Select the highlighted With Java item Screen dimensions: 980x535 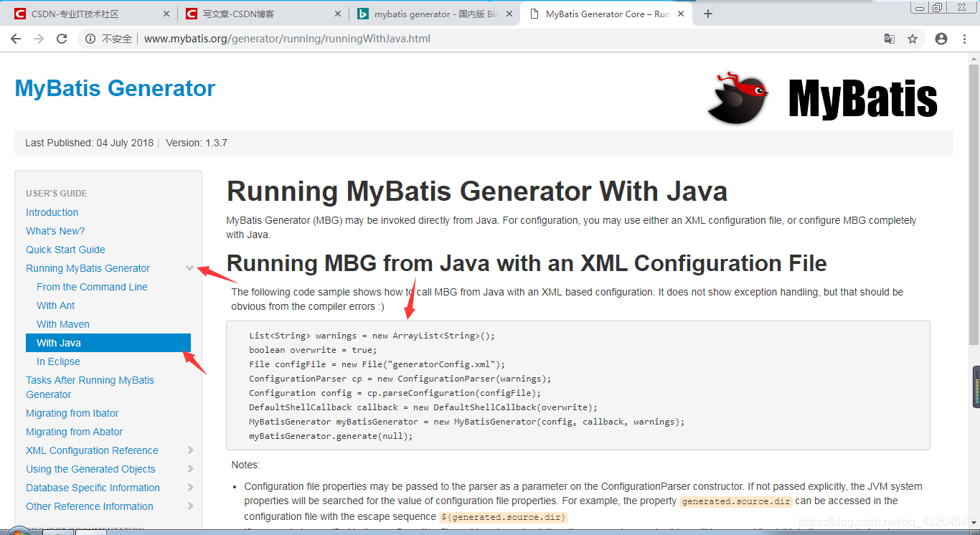[108, 343]
